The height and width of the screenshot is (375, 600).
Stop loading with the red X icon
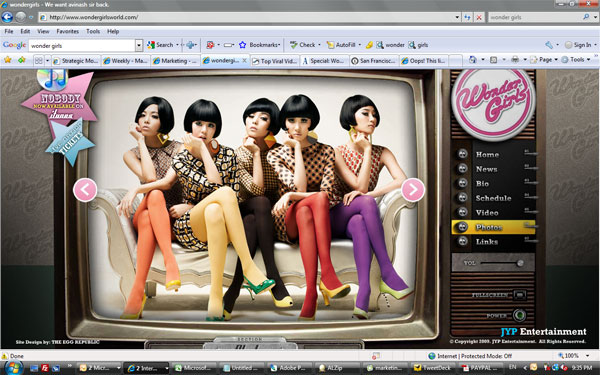coord(479,17)
